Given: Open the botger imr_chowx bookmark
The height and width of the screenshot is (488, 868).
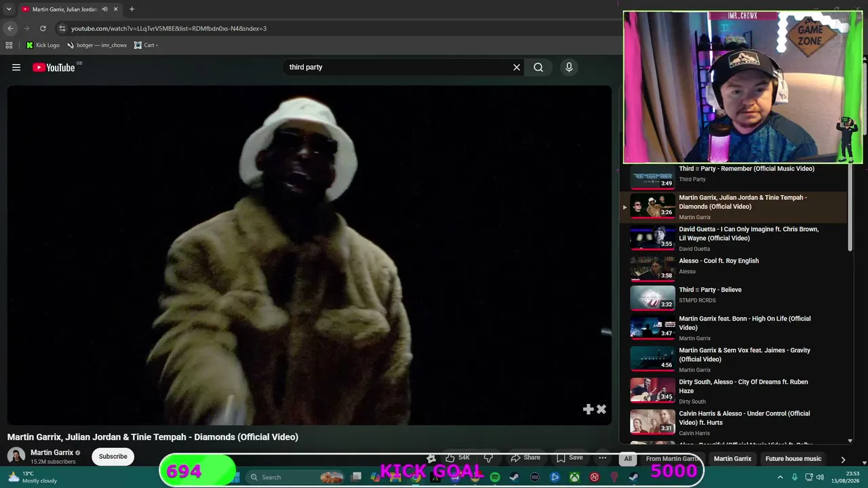Looking at the screenshot, I should click(x=97, y=45).
